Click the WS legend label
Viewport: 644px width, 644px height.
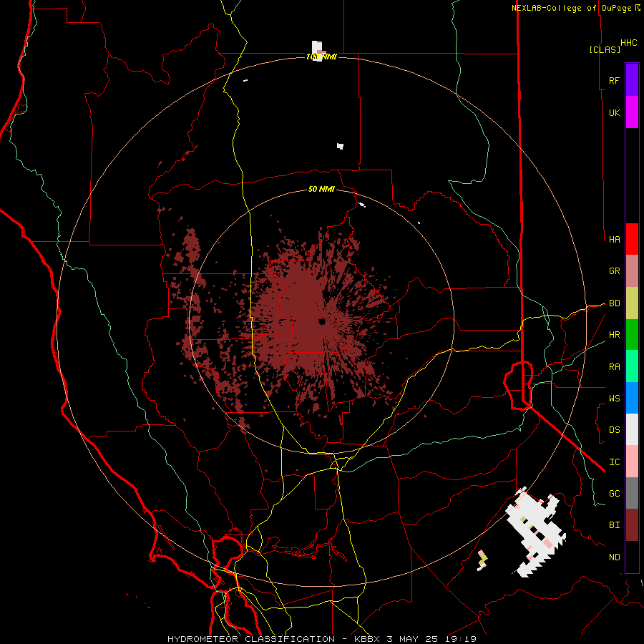614,398
